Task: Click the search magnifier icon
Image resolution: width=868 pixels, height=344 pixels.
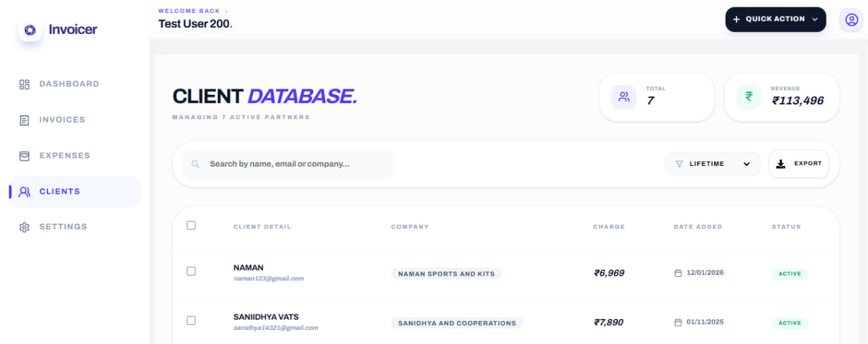Action: [x=195, y=164]
